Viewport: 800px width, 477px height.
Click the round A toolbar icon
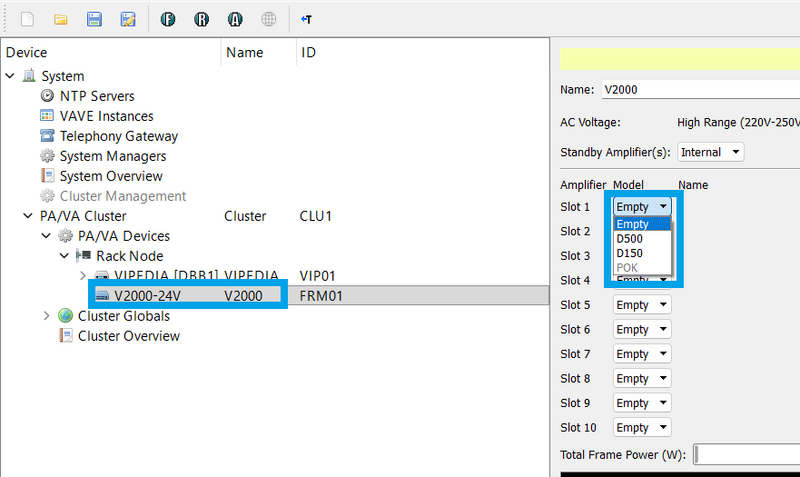point(235,19)
